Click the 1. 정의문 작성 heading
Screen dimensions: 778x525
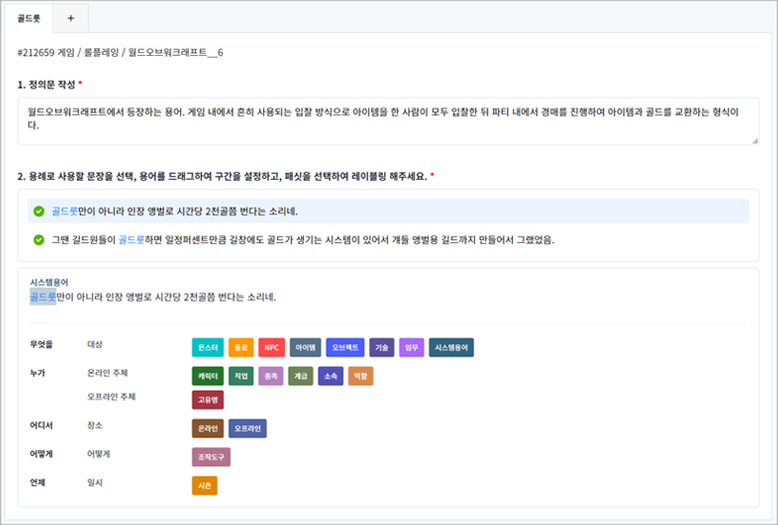coord(46,85)
